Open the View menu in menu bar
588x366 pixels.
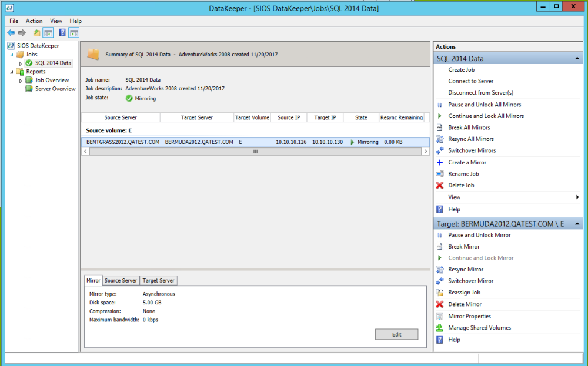[56, 21]
